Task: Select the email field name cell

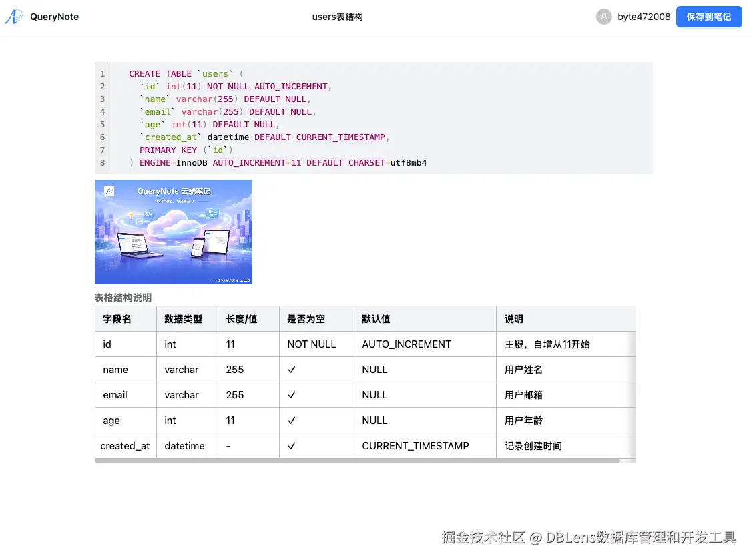Action: pos(126,395)
